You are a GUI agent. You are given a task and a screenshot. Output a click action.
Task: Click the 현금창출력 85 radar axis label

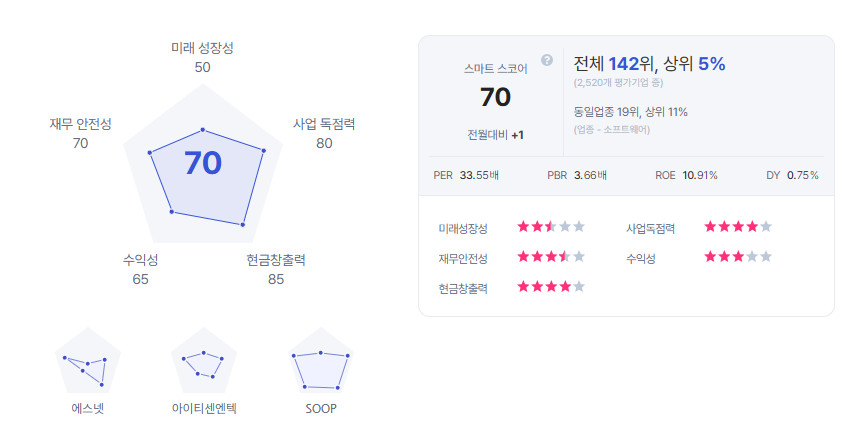click(x=276, y=269)
